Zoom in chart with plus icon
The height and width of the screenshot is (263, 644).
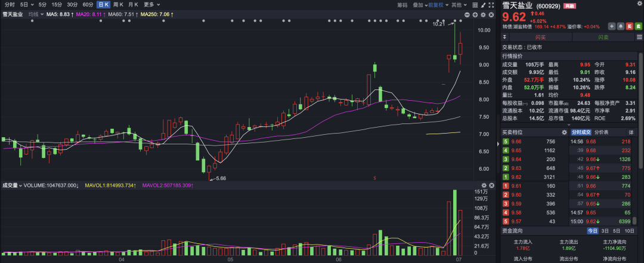point(475,14)
